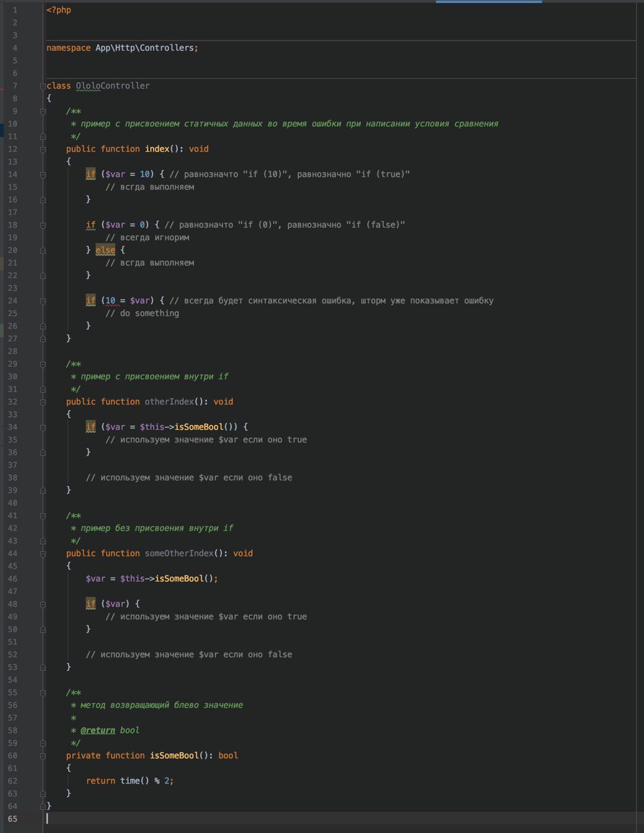This screenshot has height=833, width=644.
Task: Fold the doc comment starting on line 55
Action: point(43,693)
